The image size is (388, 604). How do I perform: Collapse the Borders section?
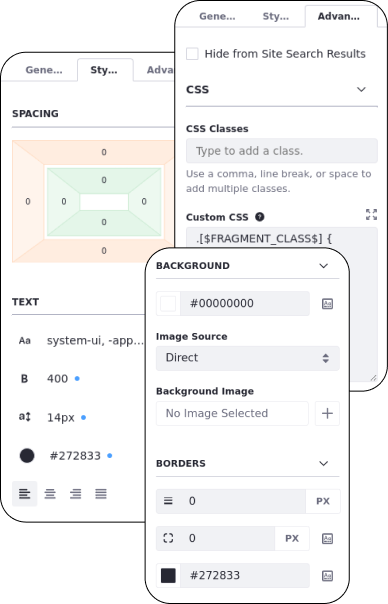[324, 463]
